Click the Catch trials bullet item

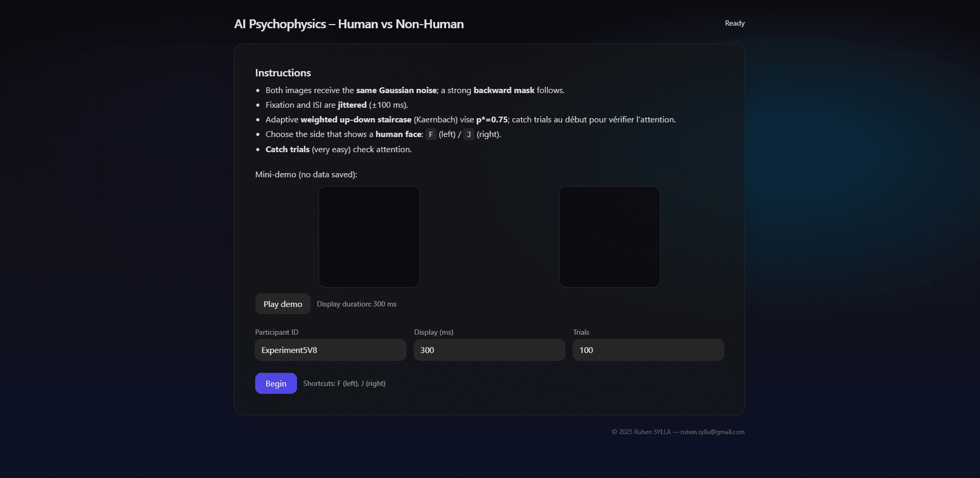[x=338, y=149]
